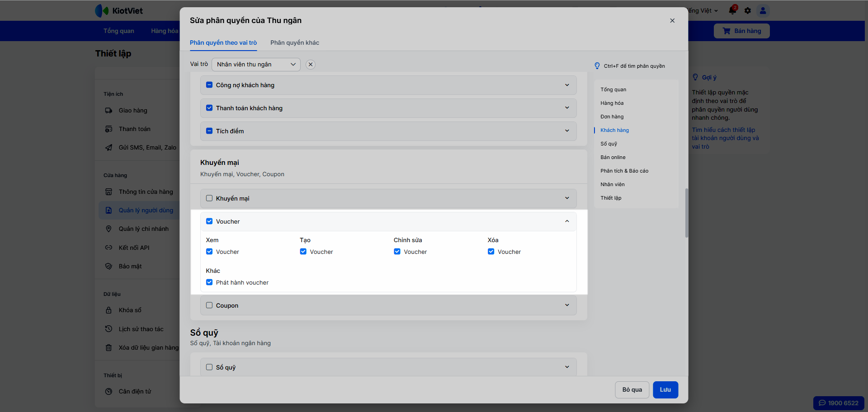Open the settings gear icon
The width and height of the screenshot is (868, 412).
[748, 10]
